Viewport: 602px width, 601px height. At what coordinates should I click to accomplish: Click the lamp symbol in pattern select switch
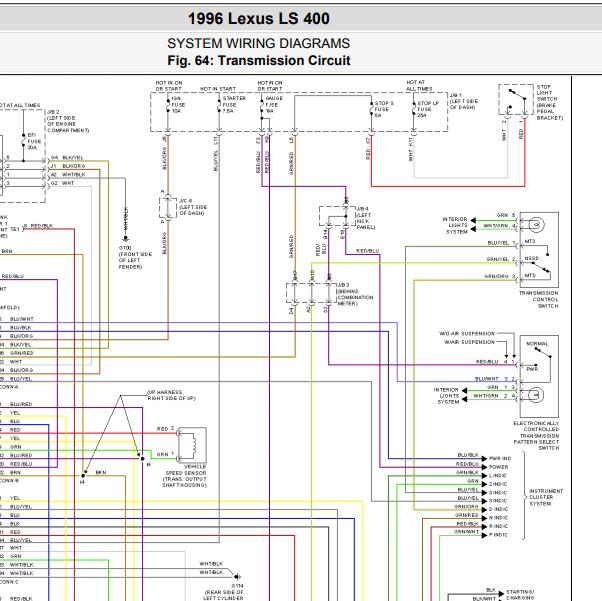[x=536, y=394]
